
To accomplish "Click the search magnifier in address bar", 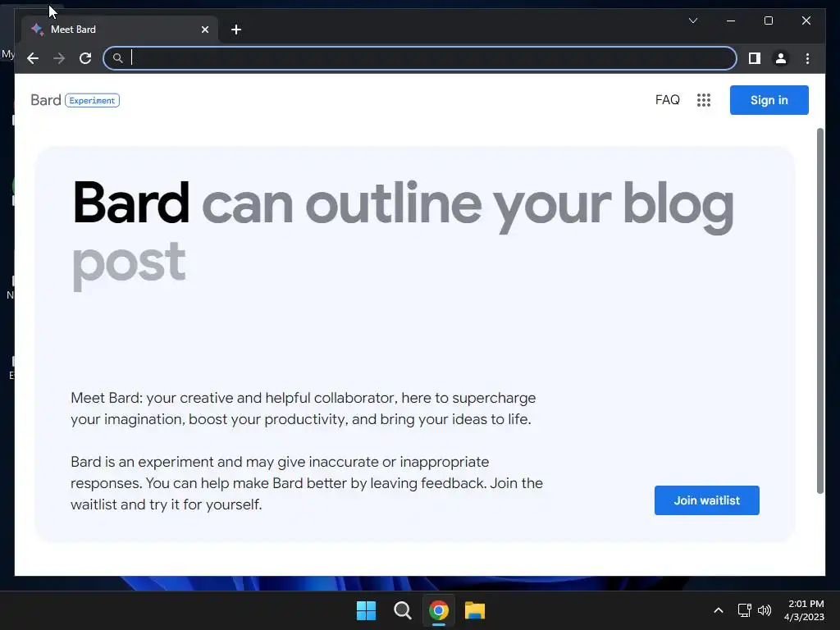I will coord(118,58).
